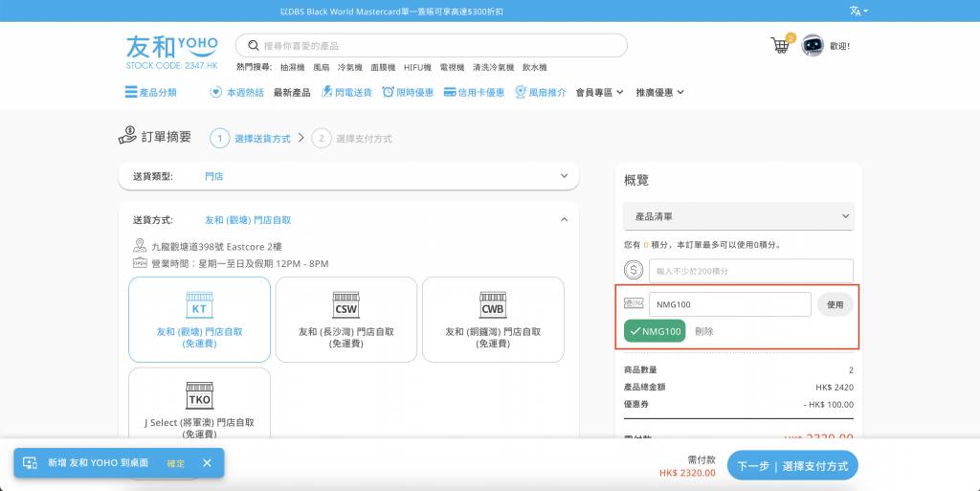The height and width of the screenshot is (491, 980).
Task: Click the coupon ticket icon
Action: click(634, 303)
